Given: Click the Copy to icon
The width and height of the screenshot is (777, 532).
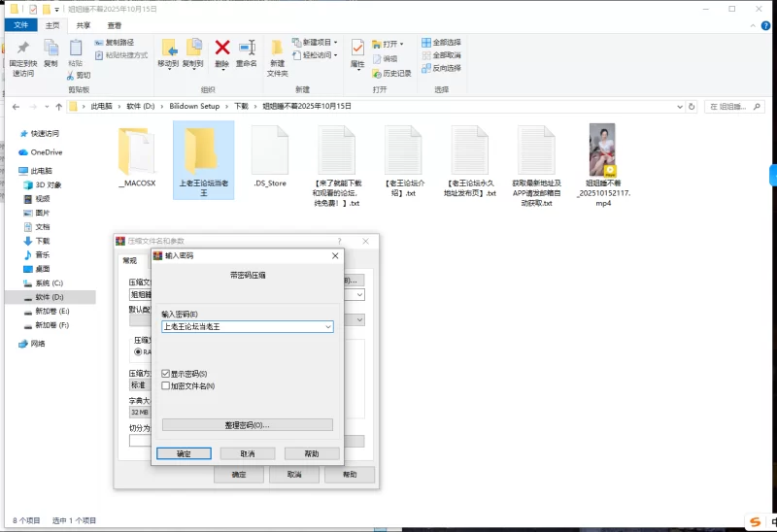Looking at the screenshot, I should [x=193, y=48].
